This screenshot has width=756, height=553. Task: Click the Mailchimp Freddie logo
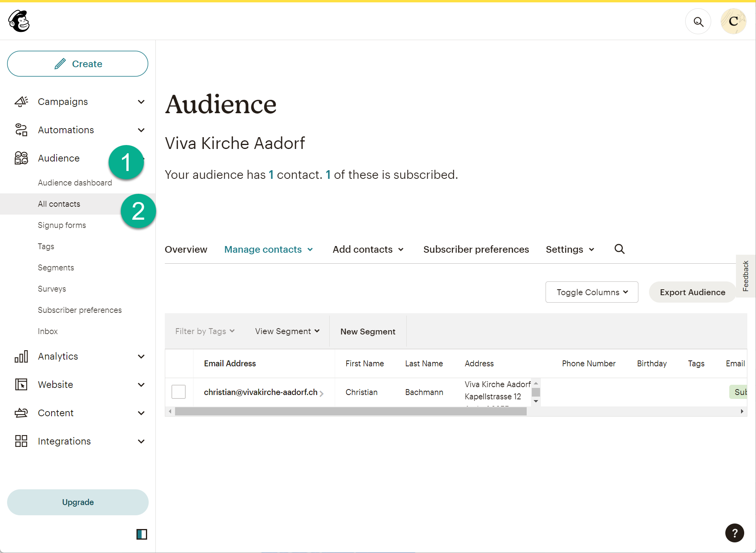[19, 21]
